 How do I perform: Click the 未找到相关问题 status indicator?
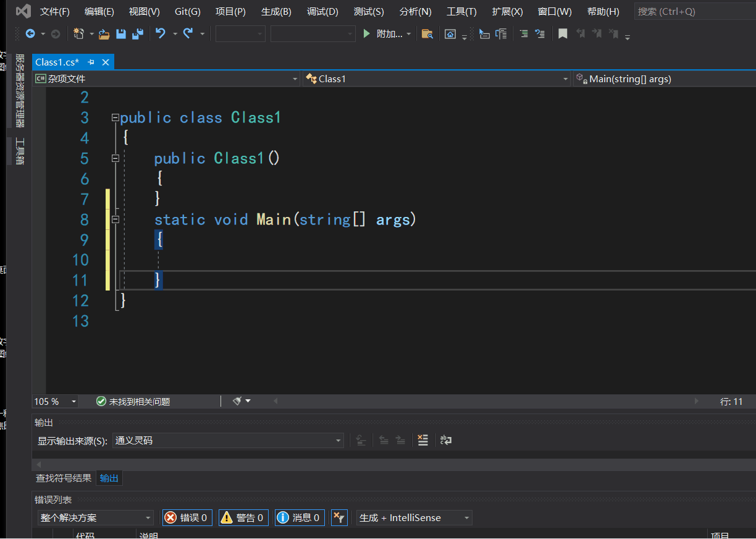(133, 401)
